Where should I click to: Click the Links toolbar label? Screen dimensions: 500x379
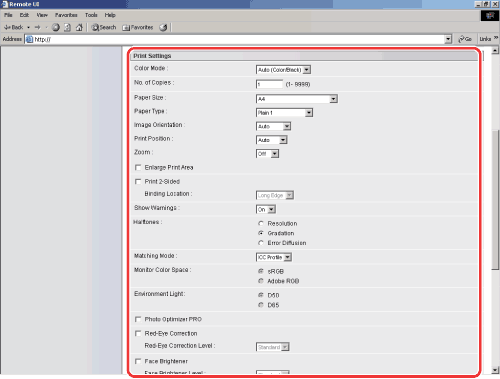pyautogui.click(x=485, y=39)
